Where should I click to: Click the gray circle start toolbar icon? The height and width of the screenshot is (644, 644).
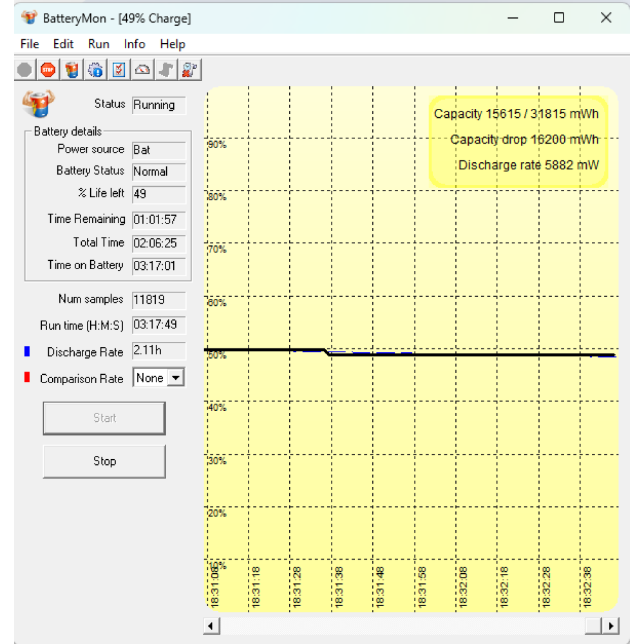click(24, 70)
